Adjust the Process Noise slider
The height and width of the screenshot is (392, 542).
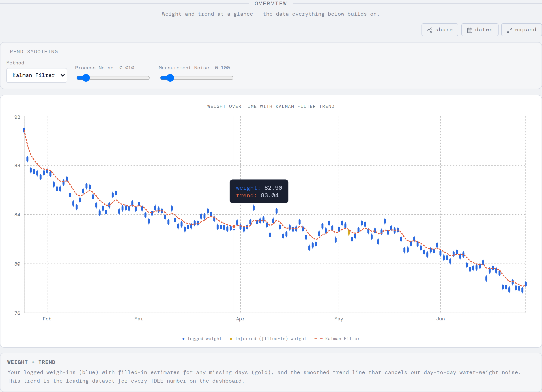point(113,78)
